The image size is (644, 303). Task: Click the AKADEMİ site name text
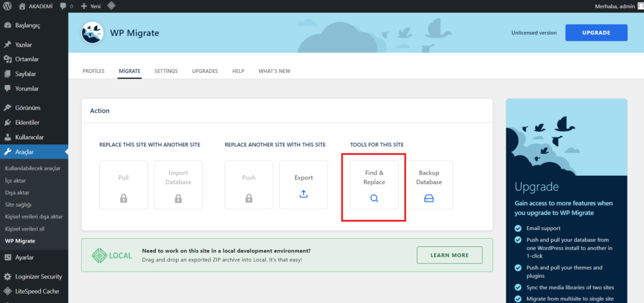coord(41,6)
